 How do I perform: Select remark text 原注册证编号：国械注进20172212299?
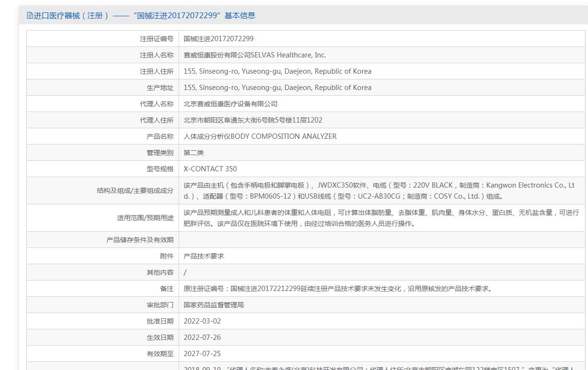339,289
